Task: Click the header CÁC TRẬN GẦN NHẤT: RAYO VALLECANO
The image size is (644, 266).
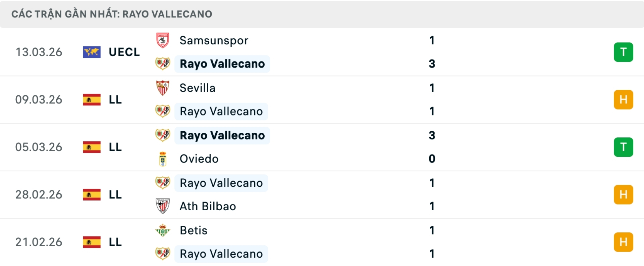Action: pyautogui.click(x=112, y=14)
